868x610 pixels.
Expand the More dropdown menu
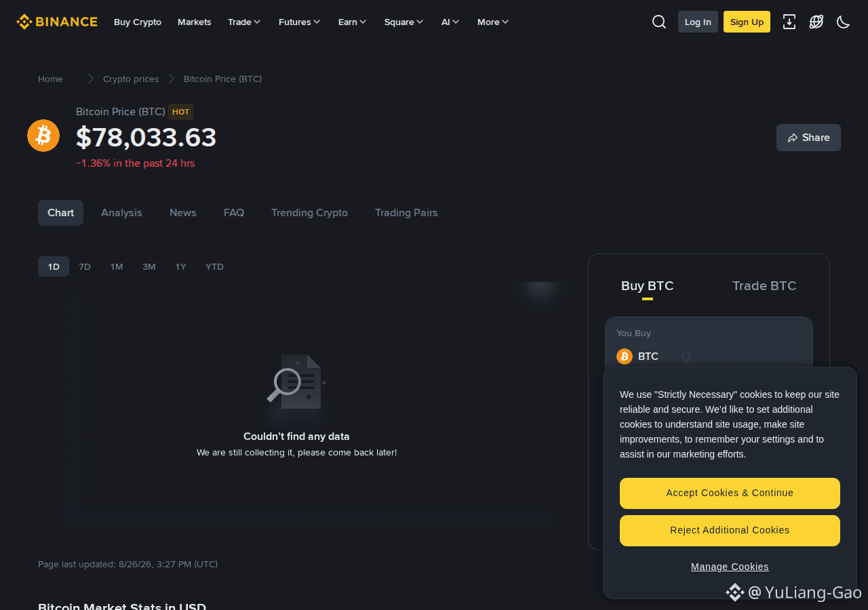point(493,22)
